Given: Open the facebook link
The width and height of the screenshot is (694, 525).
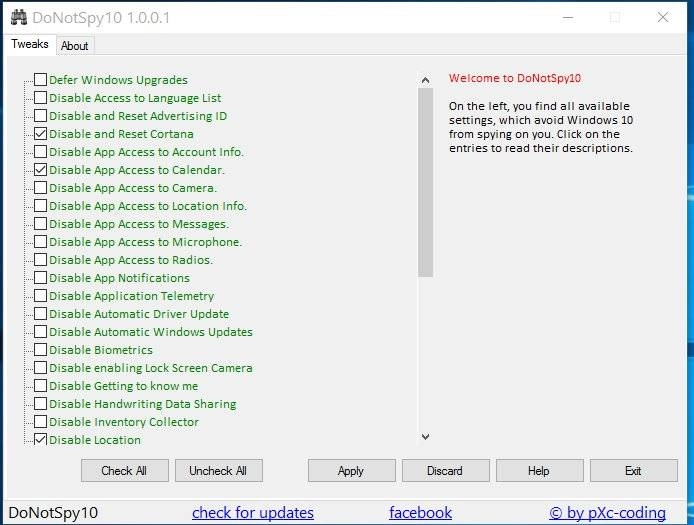Looking at the screenshot, I should tap(420, 513).
